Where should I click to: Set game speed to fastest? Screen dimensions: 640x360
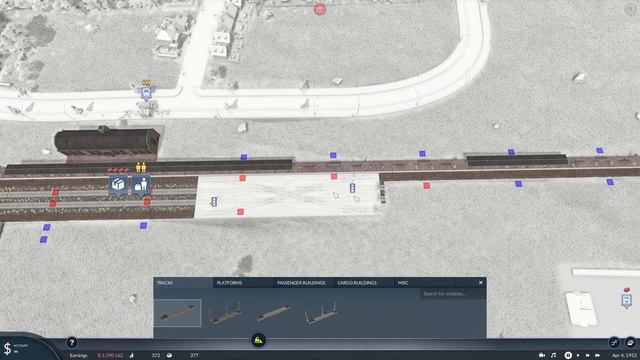point(598,355)
